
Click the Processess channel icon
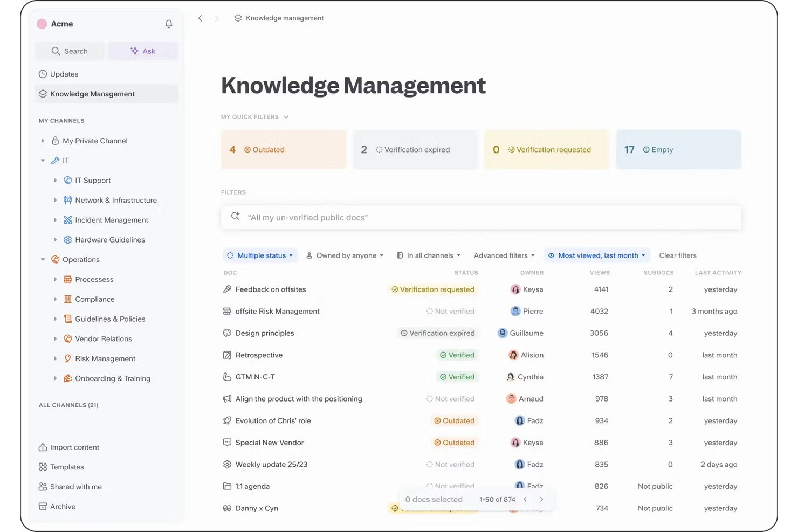pos(68,279)
